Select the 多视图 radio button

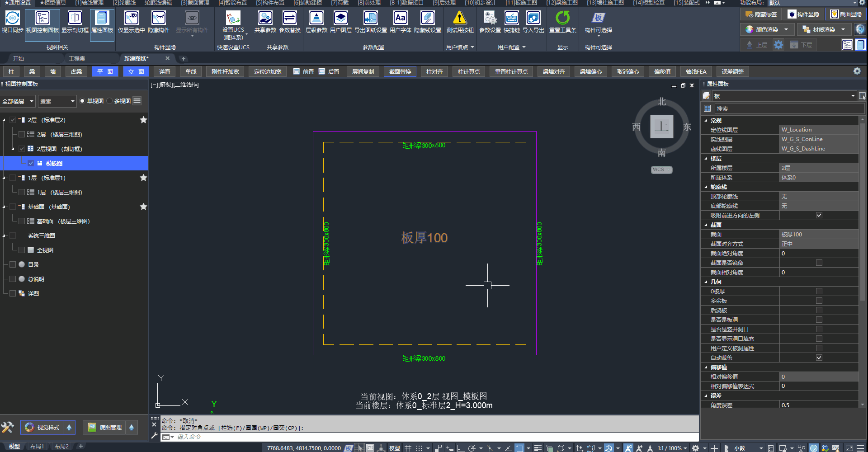click(x=110, y=101)
